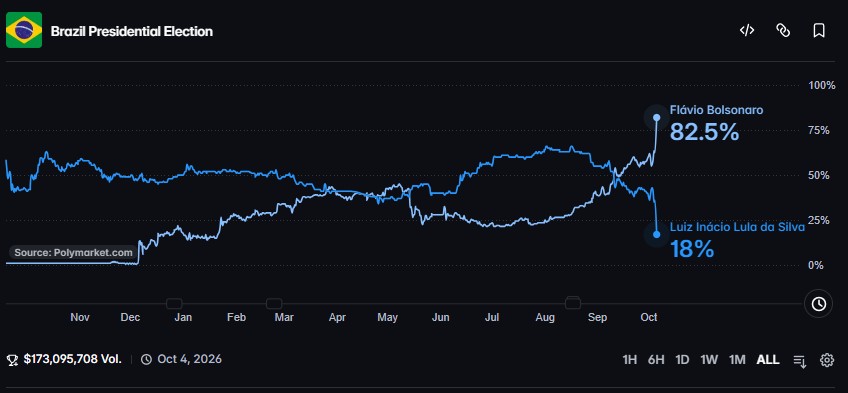Click the 50% axis label
Screen dimensions: 848x393
819,175
